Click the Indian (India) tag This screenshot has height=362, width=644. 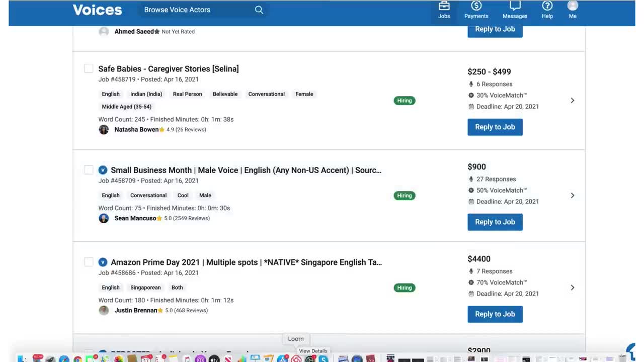pyautogui.click(x=146, y=94)
